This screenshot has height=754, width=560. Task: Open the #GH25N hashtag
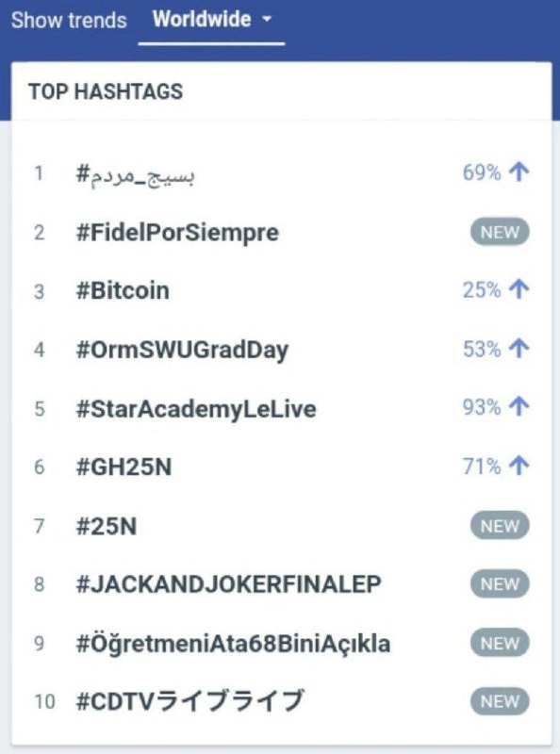coord(124,467)
